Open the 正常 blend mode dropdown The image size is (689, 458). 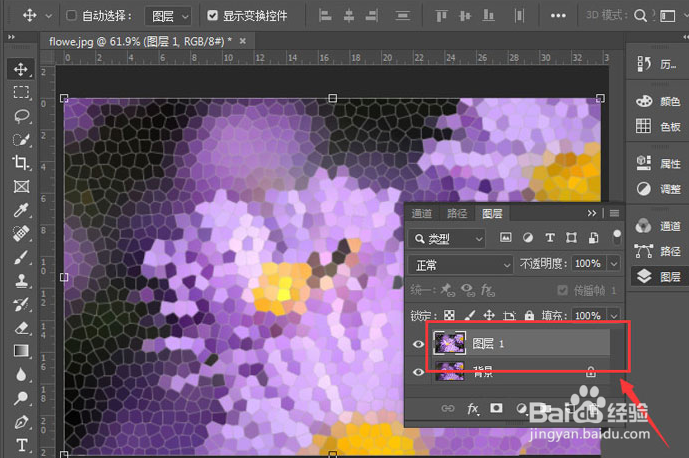click(461, 265)
